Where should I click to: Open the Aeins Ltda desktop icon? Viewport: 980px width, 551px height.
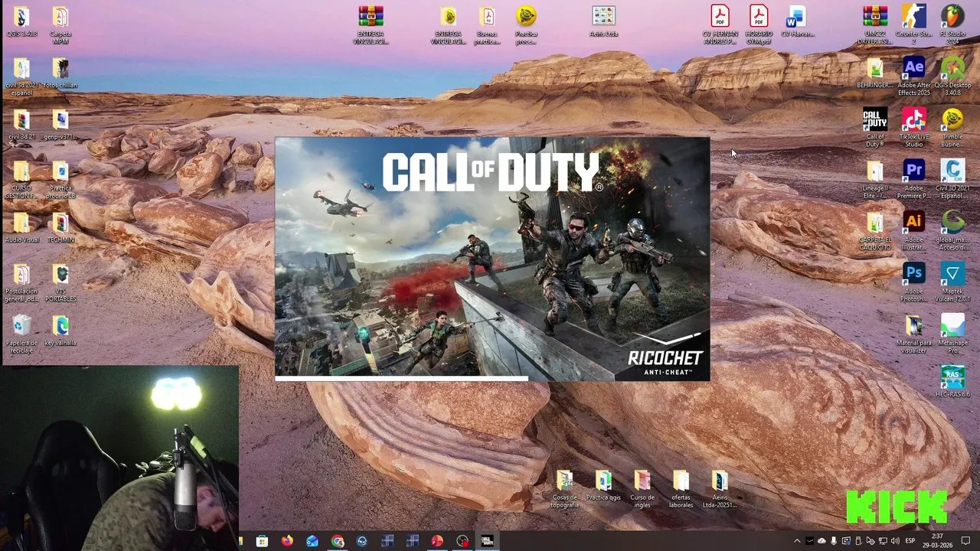click(x=603, y=21)
